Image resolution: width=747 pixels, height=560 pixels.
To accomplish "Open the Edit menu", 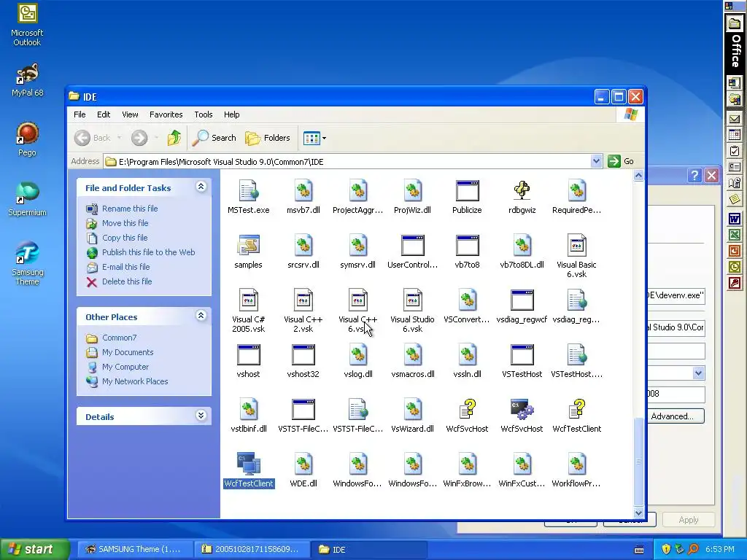I will click(104, 114).
